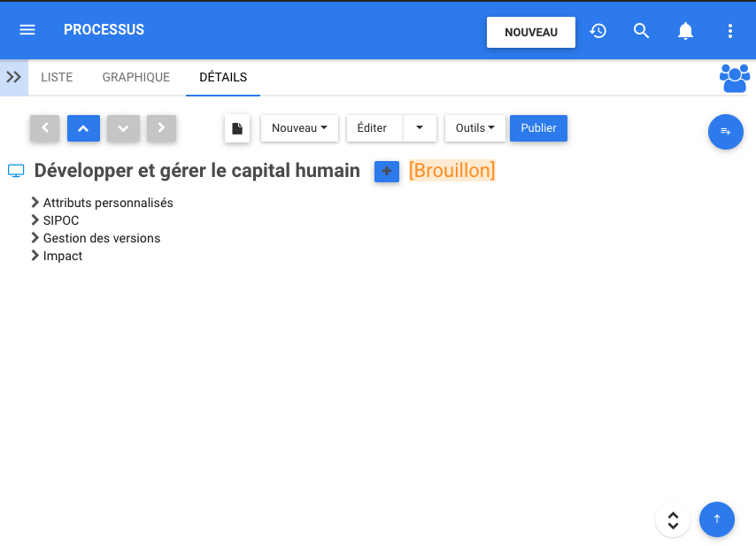Image resolution: width=756 pixels, height=546 pixels.
Task: Switch to the Liste tab
Action: (x=57, y=77)
